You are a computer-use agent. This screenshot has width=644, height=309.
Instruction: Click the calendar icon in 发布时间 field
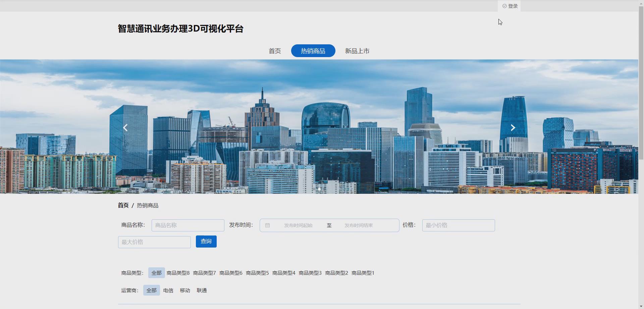point(267,225)
